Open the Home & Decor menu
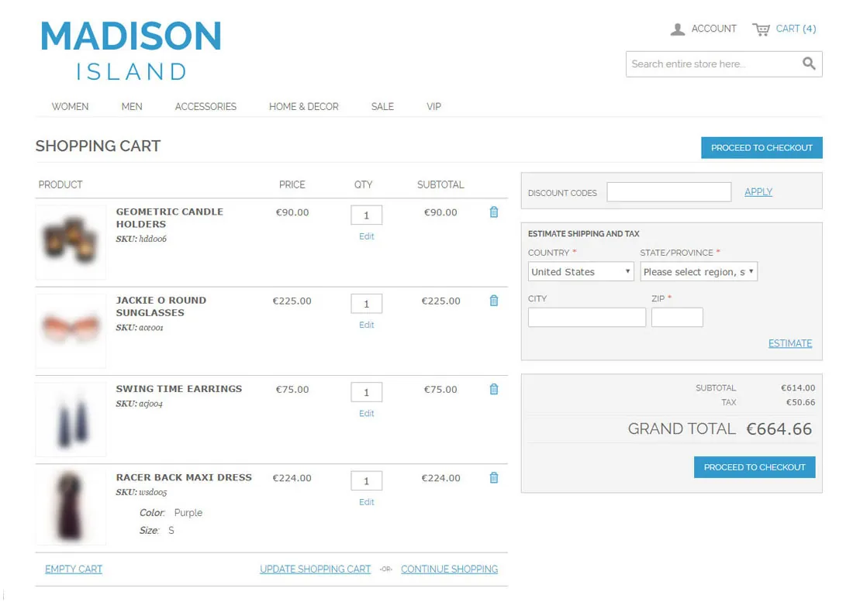 (303, 107)
